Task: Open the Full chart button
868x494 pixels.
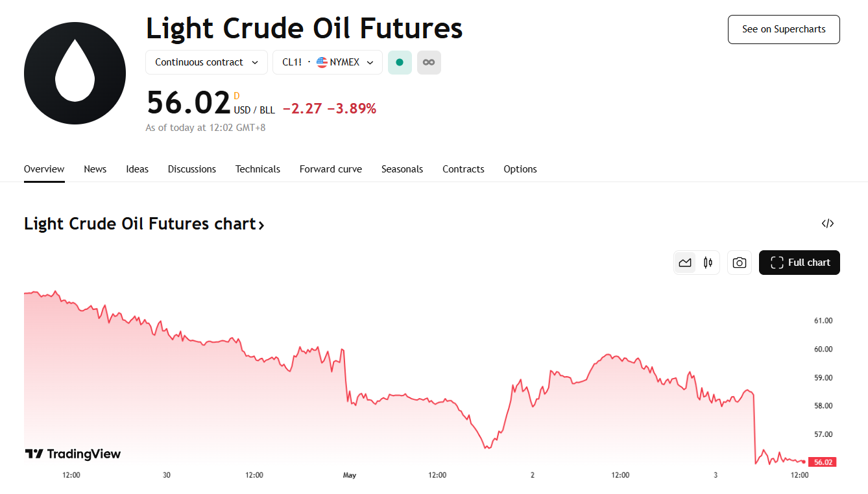Action: tap(799, 263)
